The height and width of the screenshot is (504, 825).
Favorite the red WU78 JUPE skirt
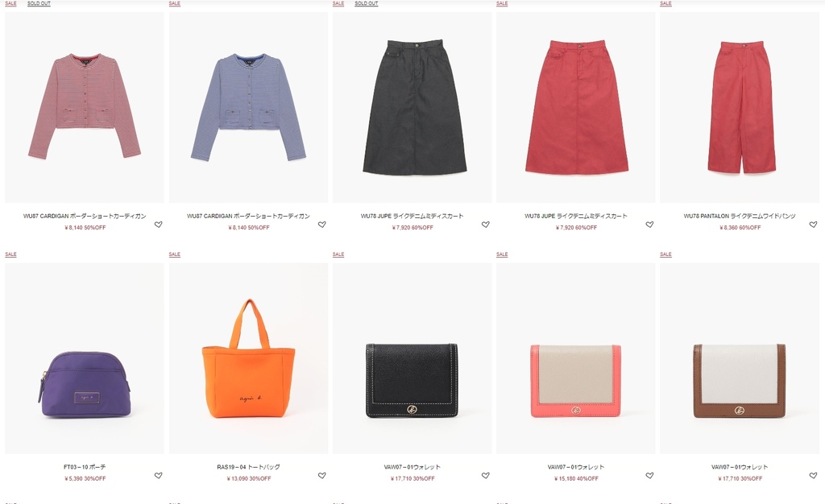649,225
